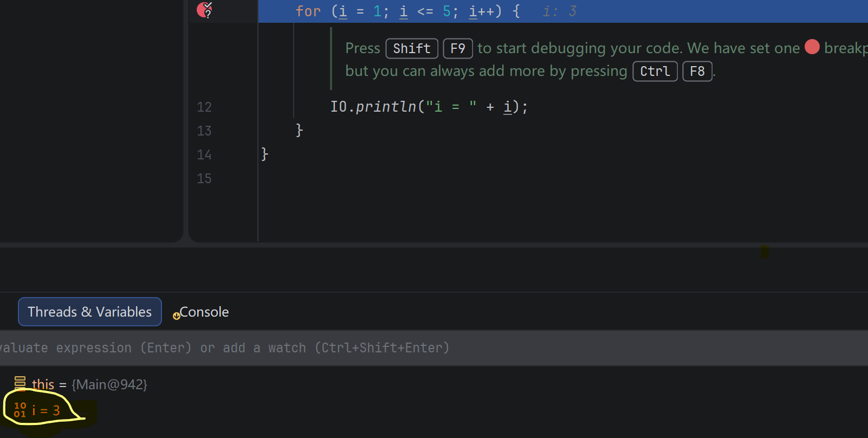This screenshot has width=868, height=438.
Task: Click line number 14 in the gutter
Action: [204, 154]
